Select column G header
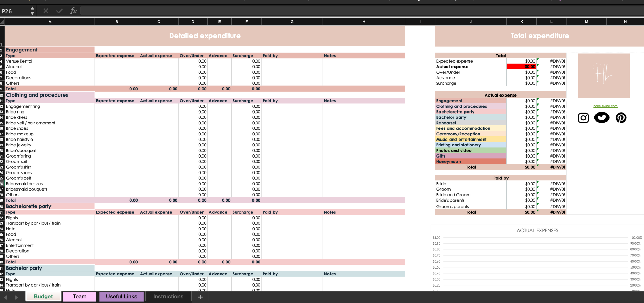This screenshot has height=303, width=644. (x=292, y=22)
